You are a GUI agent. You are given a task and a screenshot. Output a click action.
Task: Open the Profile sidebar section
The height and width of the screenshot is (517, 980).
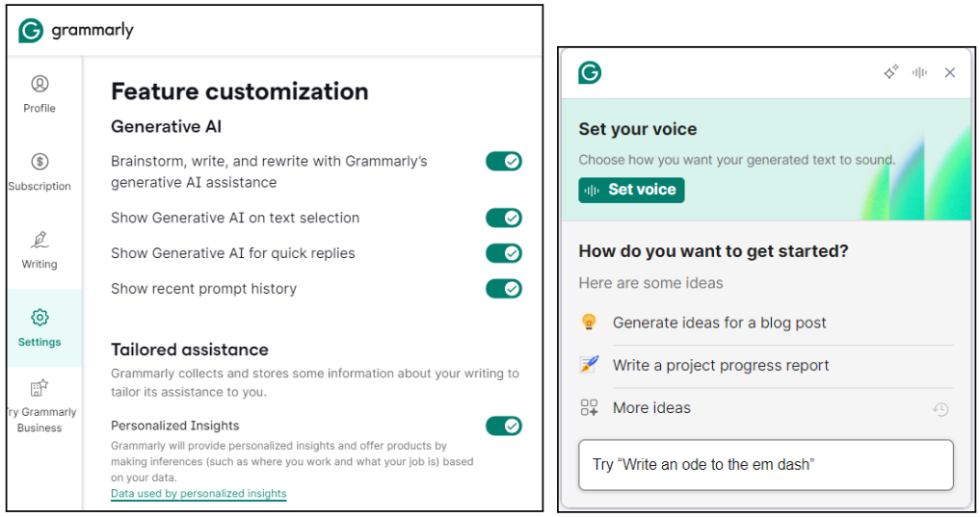[x=40, y=93]
